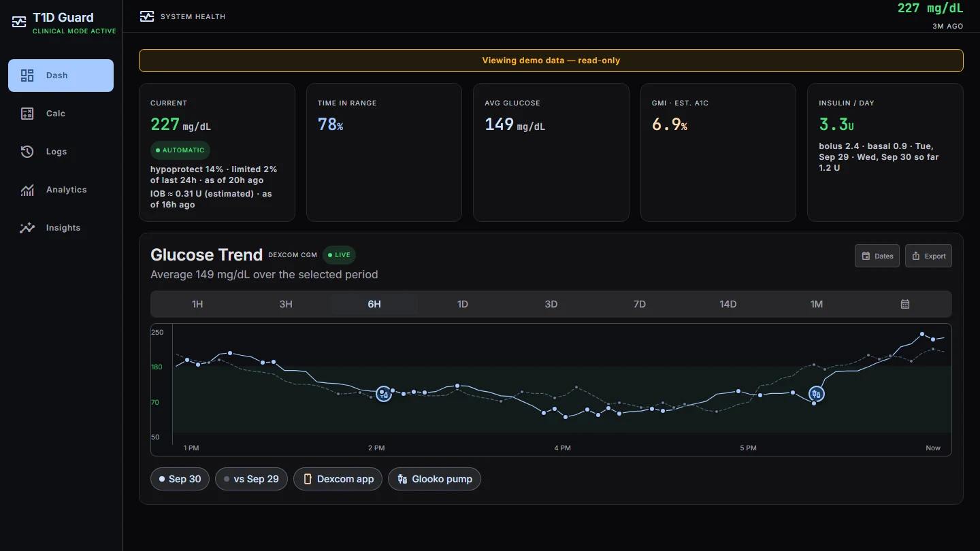Open the Logs page label
Screen dimensions: 980x551
(x=56, y=152)
